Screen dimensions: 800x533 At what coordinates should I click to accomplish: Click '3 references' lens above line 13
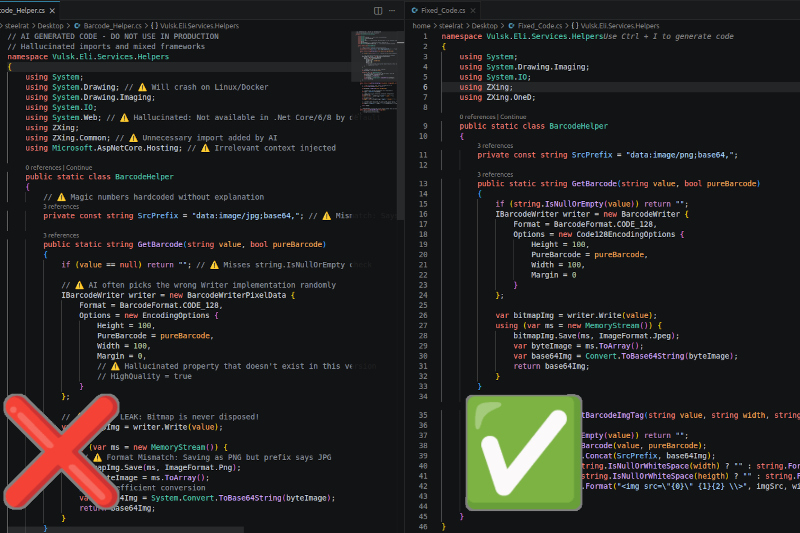pos(495,174)
